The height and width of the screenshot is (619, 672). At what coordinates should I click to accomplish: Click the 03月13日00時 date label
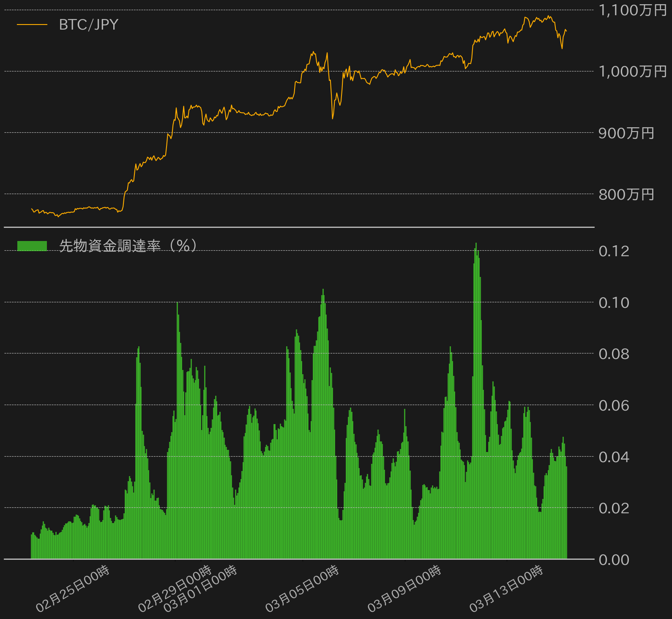click(506, 589)
